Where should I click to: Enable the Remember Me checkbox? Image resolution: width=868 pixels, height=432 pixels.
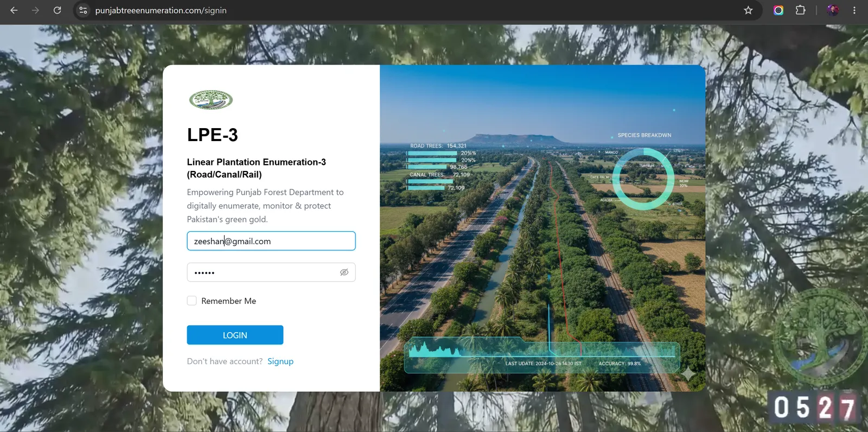[x=192, y=301]
